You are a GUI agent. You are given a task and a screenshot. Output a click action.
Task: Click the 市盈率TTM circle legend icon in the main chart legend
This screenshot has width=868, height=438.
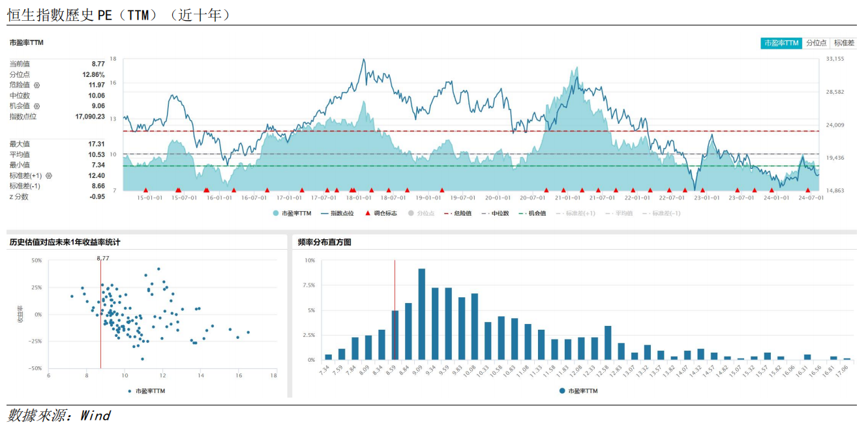click(276, 213)
